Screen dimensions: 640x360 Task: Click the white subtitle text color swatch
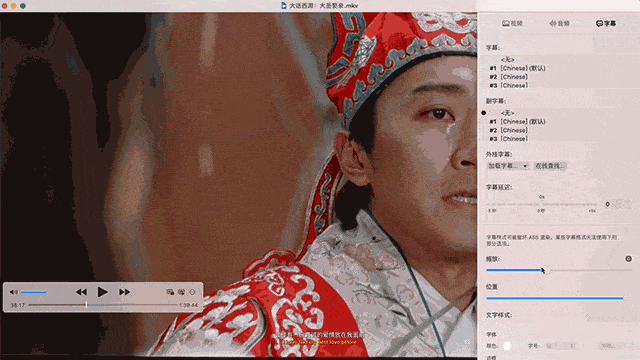[x=507, y=346]
